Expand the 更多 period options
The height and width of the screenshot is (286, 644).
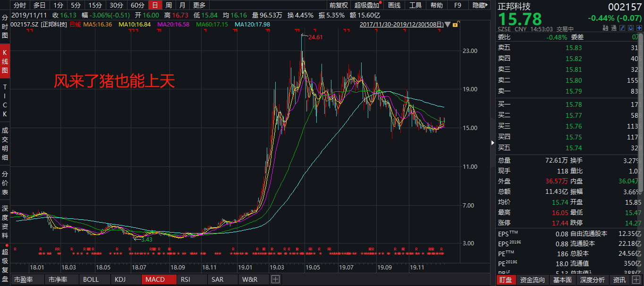click(199, 5)
